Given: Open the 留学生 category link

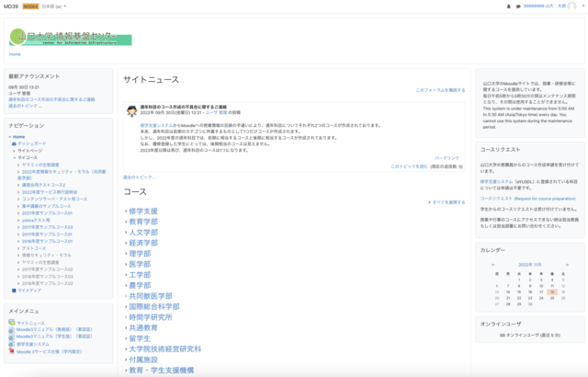Looking at the screenshot, I should click(140, 338).
